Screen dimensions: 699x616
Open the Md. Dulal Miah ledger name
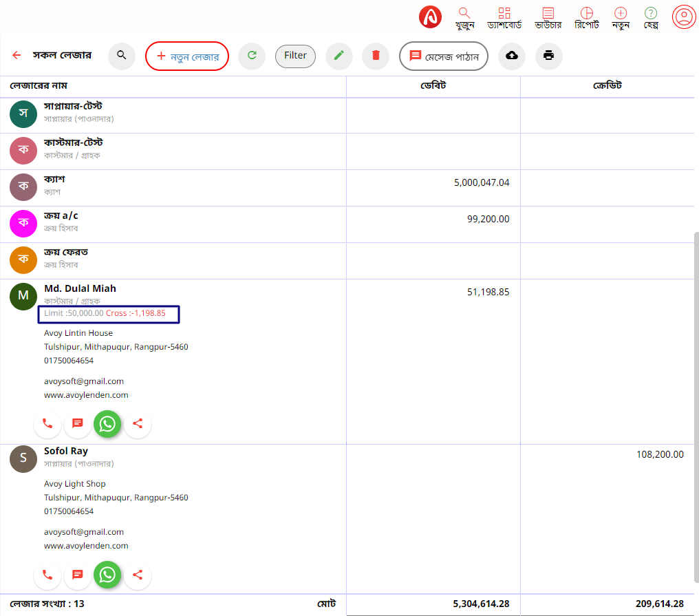tap(80, 288)
